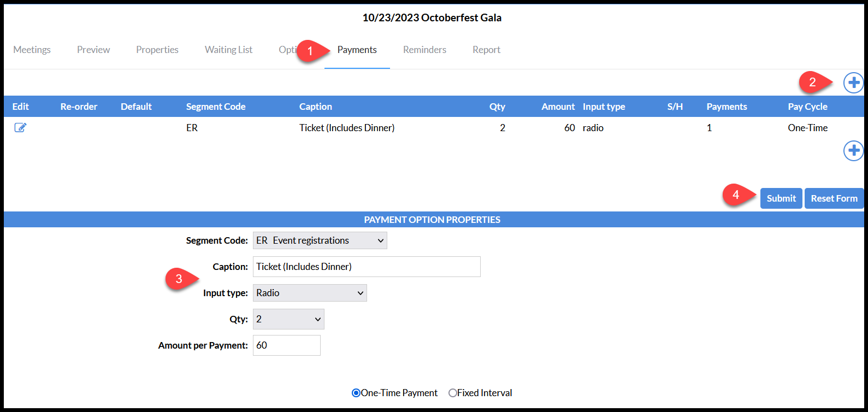Click the Amount column header
868x412 pixels.
[x=558, y=107]
